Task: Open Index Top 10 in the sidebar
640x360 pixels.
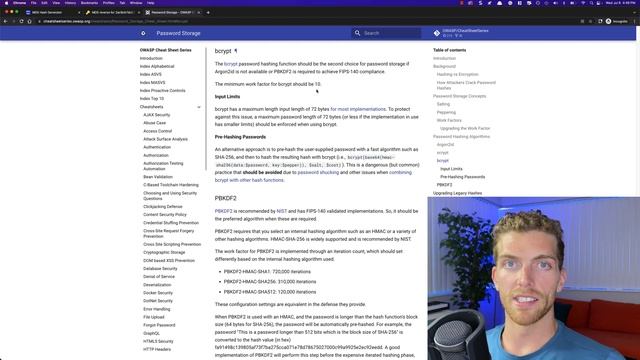Action: tap(151, 99)
